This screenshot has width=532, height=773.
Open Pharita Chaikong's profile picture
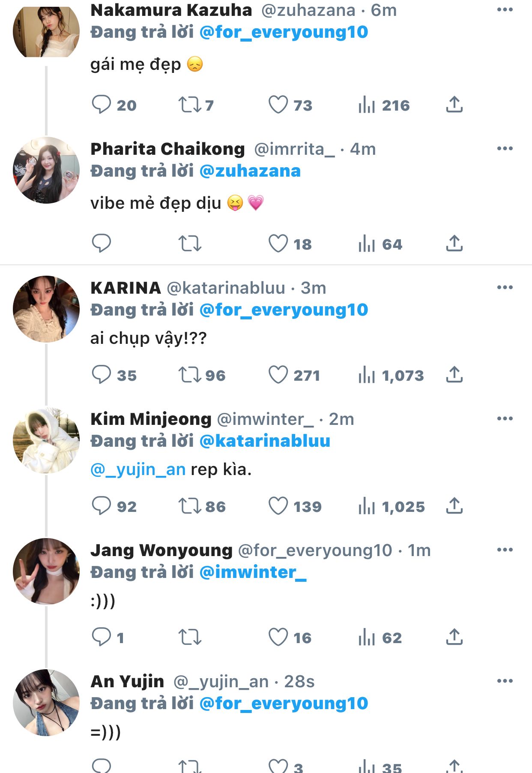[46, 170]
